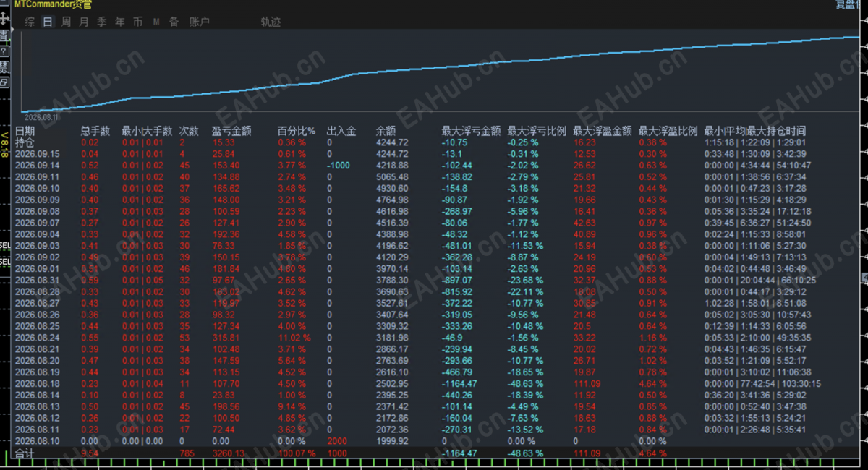868x470 pixels.
Task: Open the question mark help icon
Action: pos(4,51)
